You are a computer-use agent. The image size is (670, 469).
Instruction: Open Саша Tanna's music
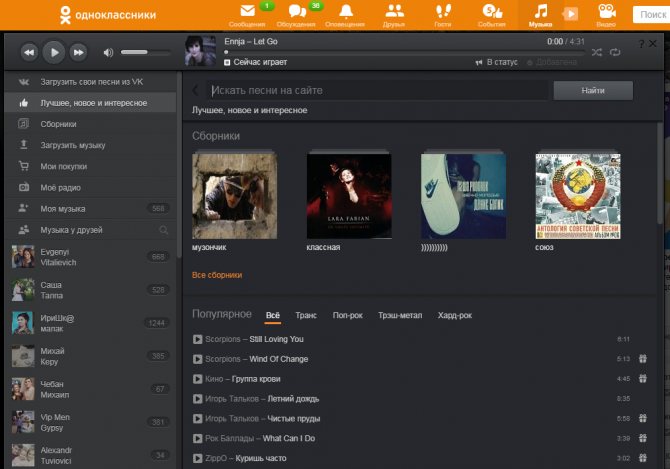click(90, 290)
